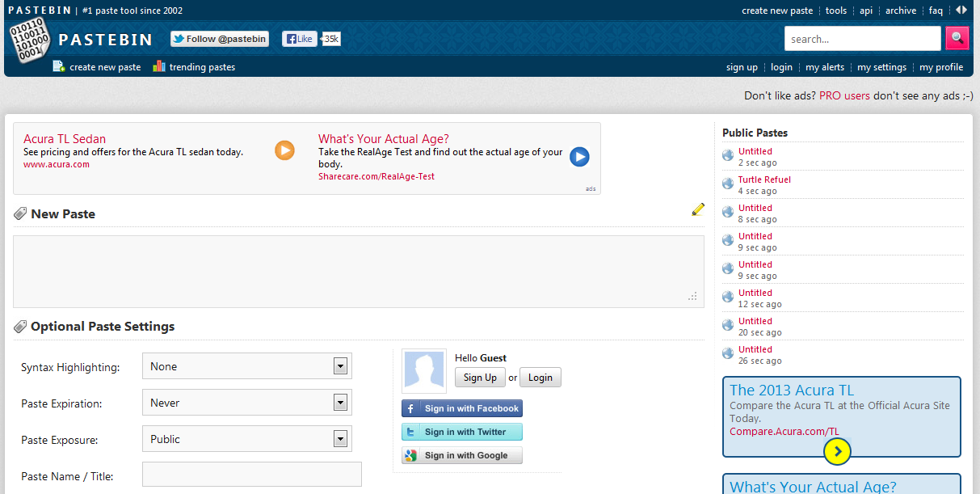The height and width of the screenshot is (494, 980).
Task: Click the yellow arrow circle in Acura TL sidebar ad
Action: pyautogui.click(x=838, y=451)
